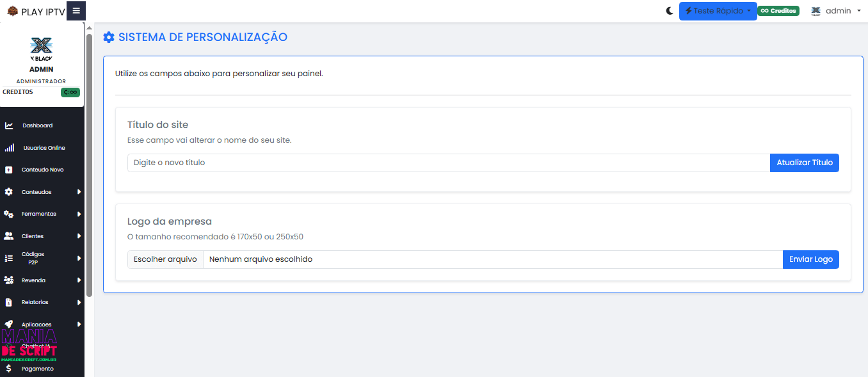Click the Revenda label in sidebar
The height and width of the screenshot is (377, 868).
pos(33,280)
